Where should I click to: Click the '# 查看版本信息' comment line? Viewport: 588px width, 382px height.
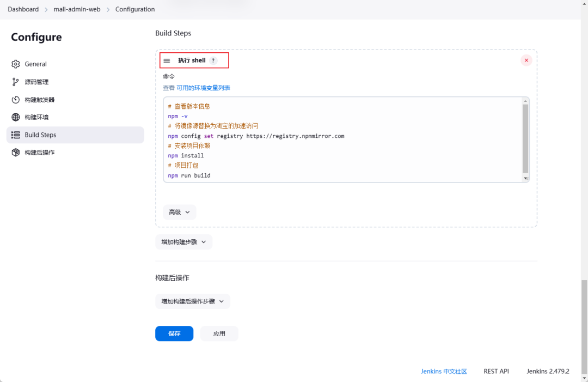point(189,106)
